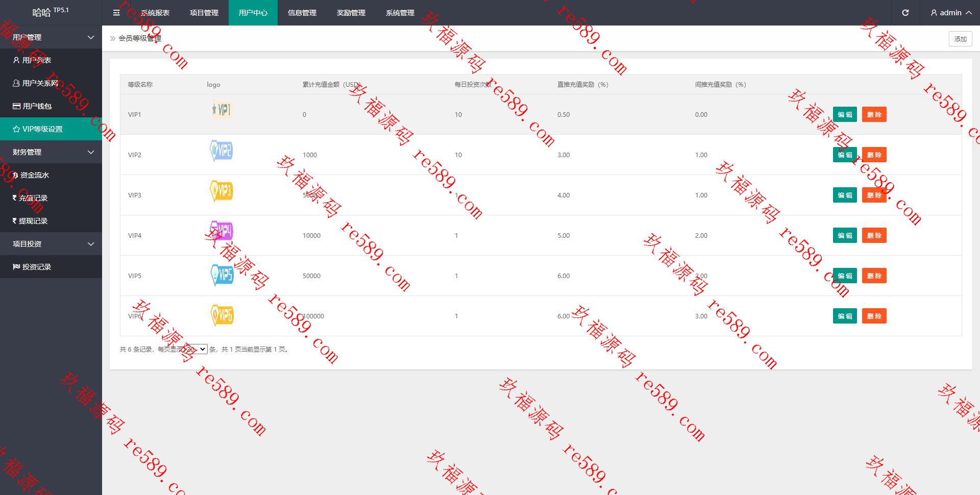Click the VIP4 logo badge
This screenshot has height=495, width=980.
click(x=222, y=231)
